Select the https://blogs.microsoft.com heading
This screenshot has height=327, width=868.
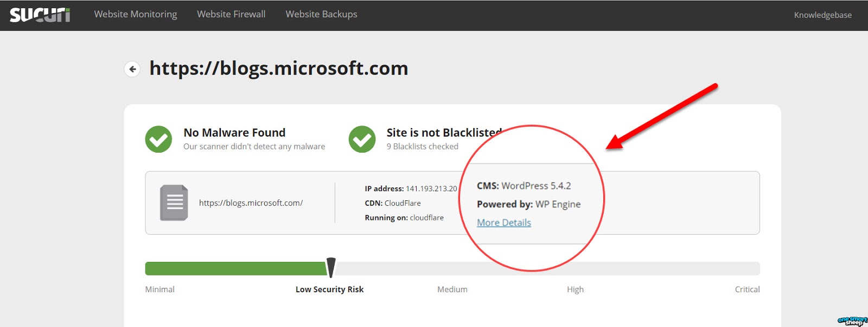[279, 68]
